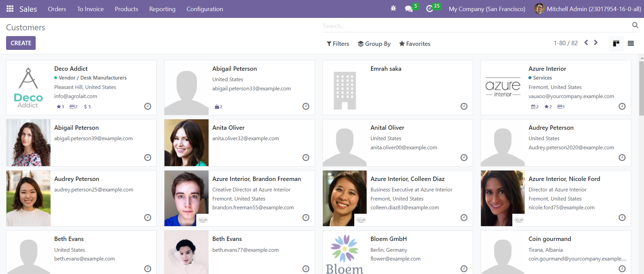Viewport: 644px width, 274px height.
Task: Click the Azure Interior logo thumbnail
Action: click(x=503, y=88)
